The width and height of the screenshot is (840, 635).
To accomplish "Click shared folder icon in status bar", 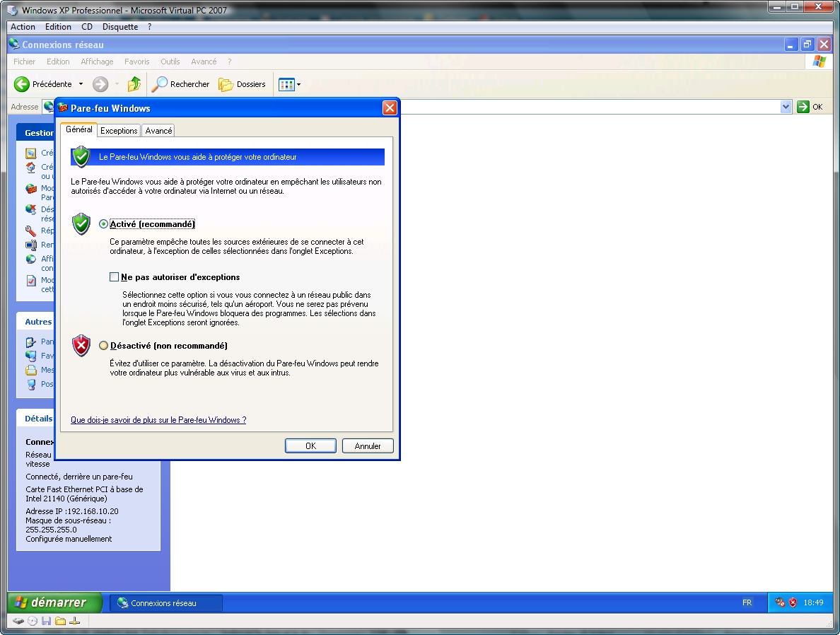I will [x=61, y=621].
